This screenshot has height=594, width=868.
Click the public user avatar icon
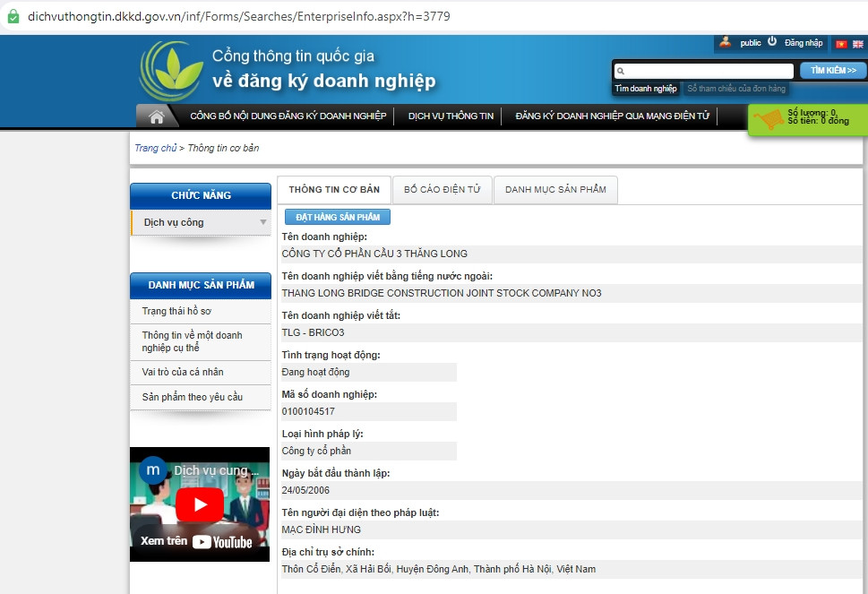(x=725, y=42)
